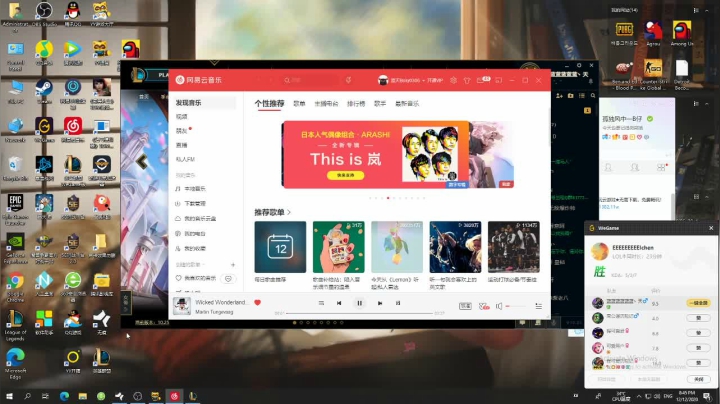Expand 推荐歌单 section arrow
The image size is (720, 404).
click(x=289, y=213)
